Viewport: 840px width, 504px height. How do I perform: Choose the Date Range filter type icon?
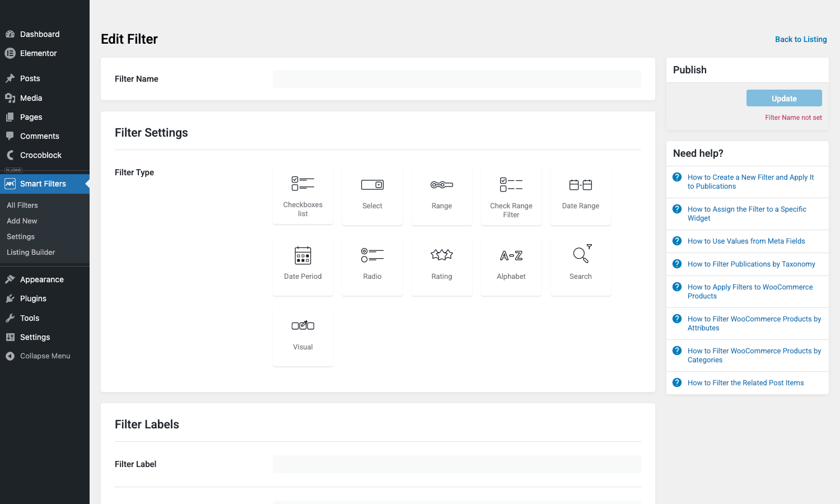[581, 185]
